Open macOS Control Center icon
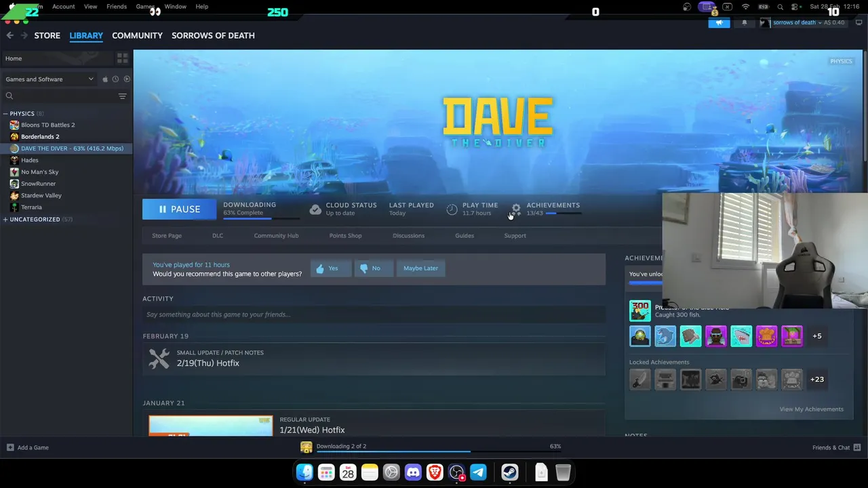Screen dimensions: 868x488 click(x=794, y=7)
